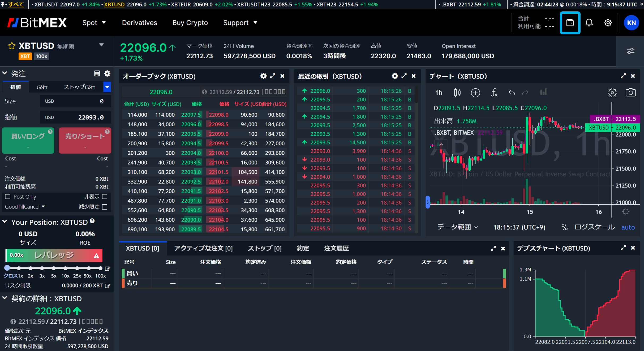Click 買い/ロング buy long button
This screenshot has height=351, width=644.
click(28, 141)
